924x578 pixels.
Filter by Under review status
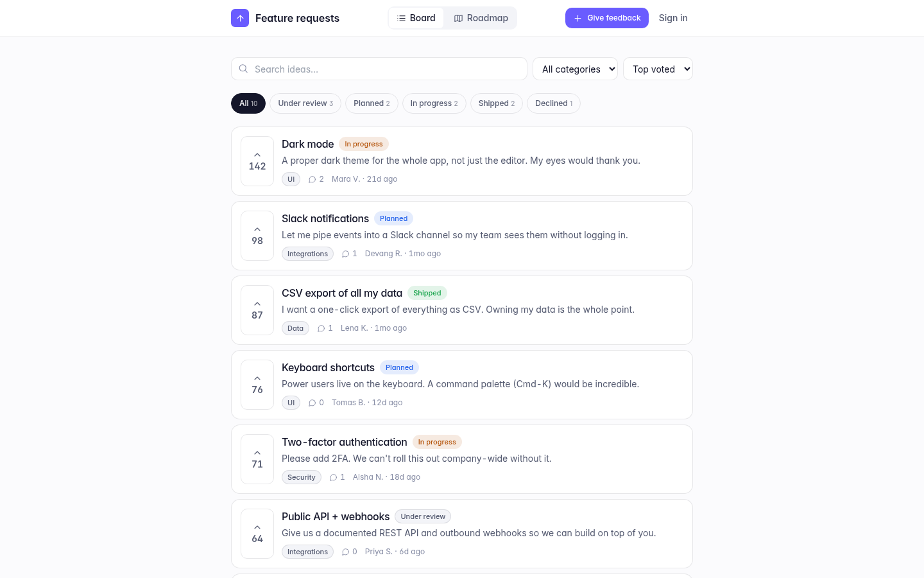(x=305, y=103)
